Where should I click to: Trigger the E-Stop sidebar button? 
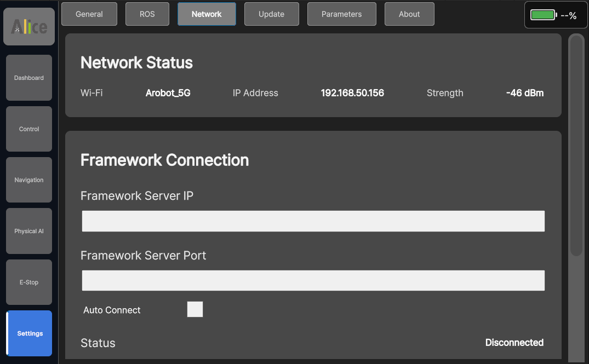(29, 282)
